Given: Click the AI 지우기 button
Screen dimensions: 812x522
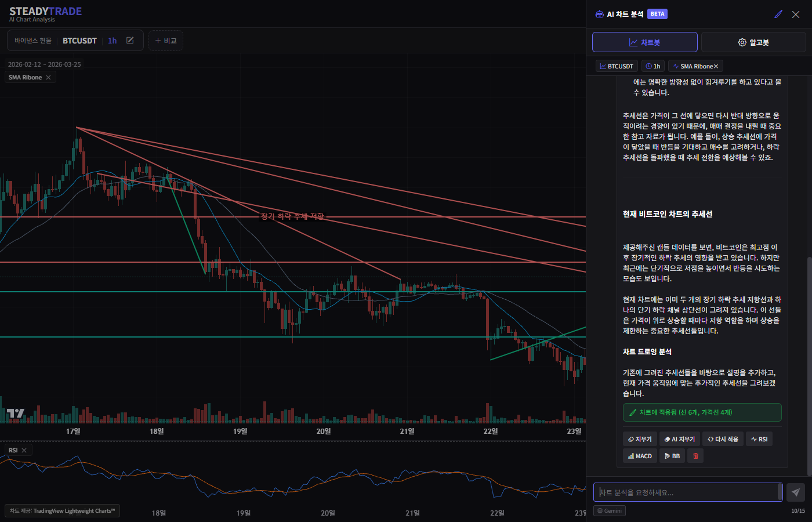Looking at the screenshot, I should [x=680, y=439].
